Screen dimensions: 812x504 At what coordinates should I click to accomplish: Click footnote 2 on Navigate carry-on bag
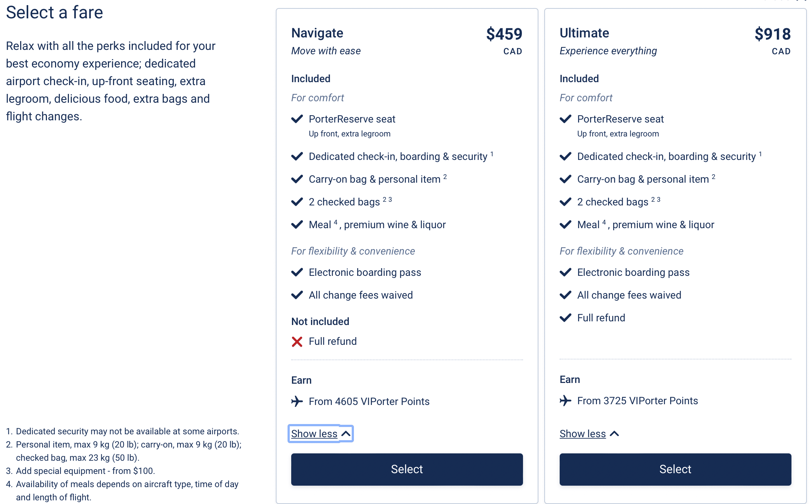[x=445, y=177]
